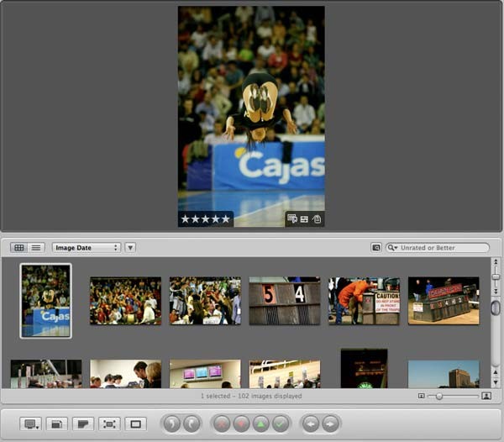The width and height of the screenshot is (504, 442).
Task: Toggle sort direction with the triangle button
Action: [x=130, y=248]
